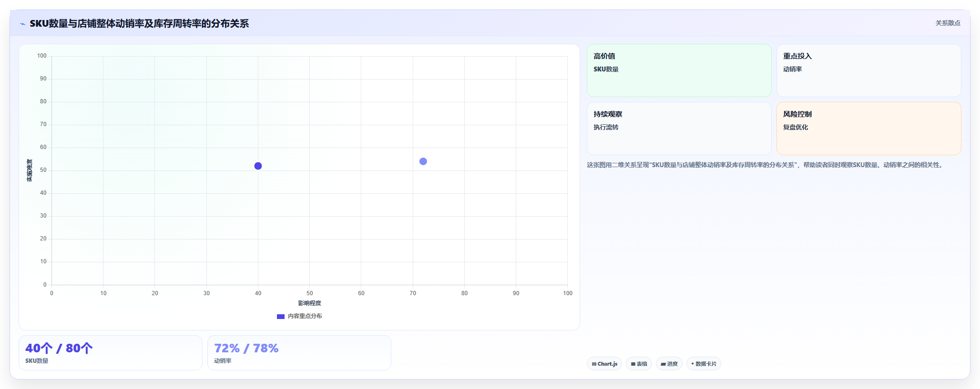
Task: Click the 进度 tag chip
Action: pyautogui.click(x=669, y=364)
